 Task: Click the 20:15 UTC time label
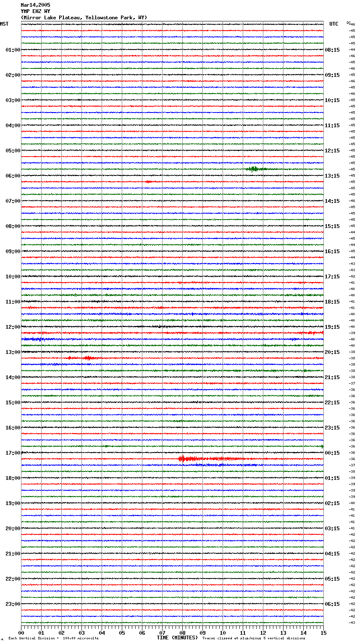[332, 352]
